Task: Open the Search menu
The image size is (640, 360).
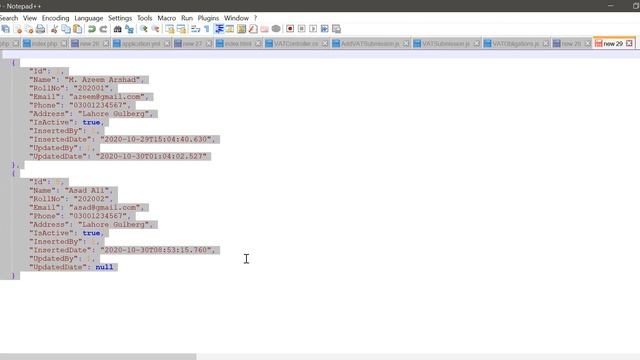Action: pos(9,18)
